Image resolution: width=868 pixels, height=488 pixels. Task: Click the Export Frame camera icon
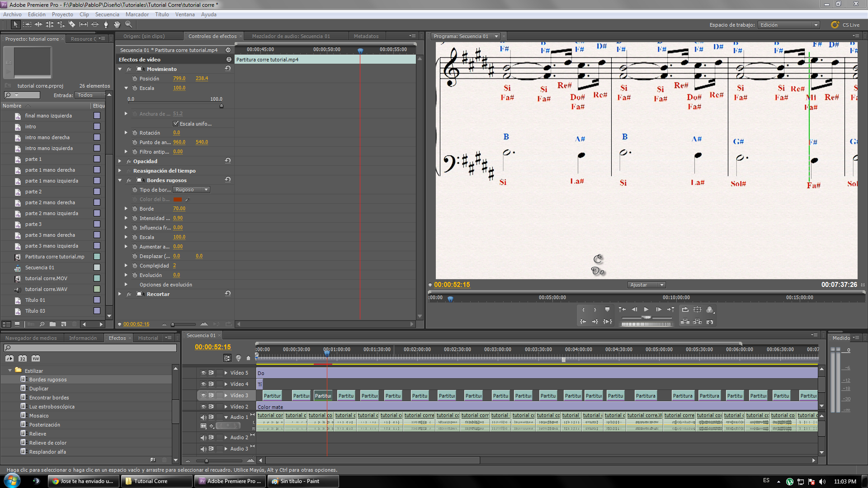pyautogui.click(x=710, y=322)
